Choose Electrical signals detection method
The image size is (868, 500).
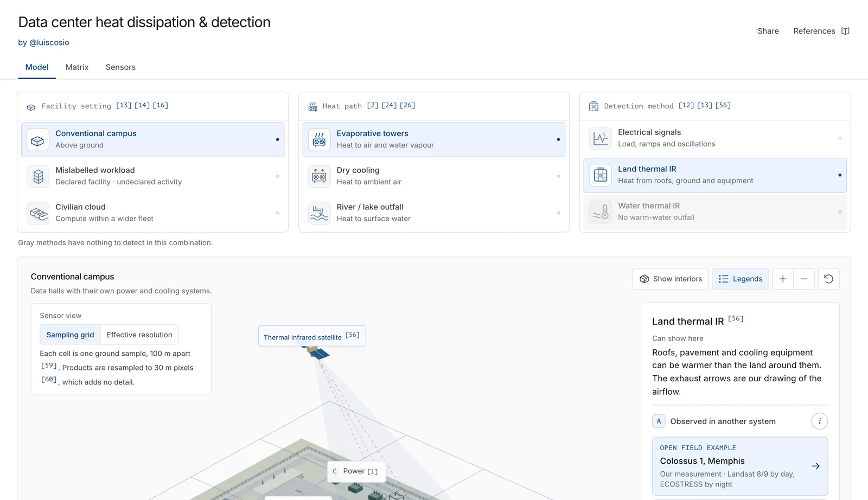(x=715, y=138)
